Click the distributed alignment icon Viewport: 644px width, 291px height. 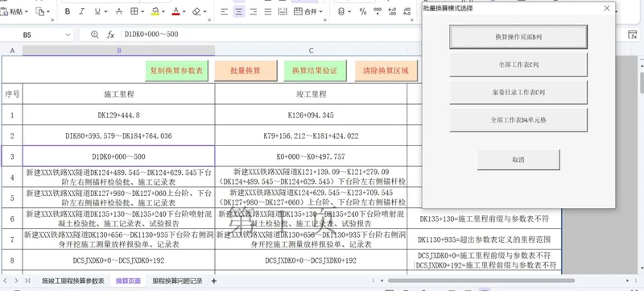(x=283, y=11)
